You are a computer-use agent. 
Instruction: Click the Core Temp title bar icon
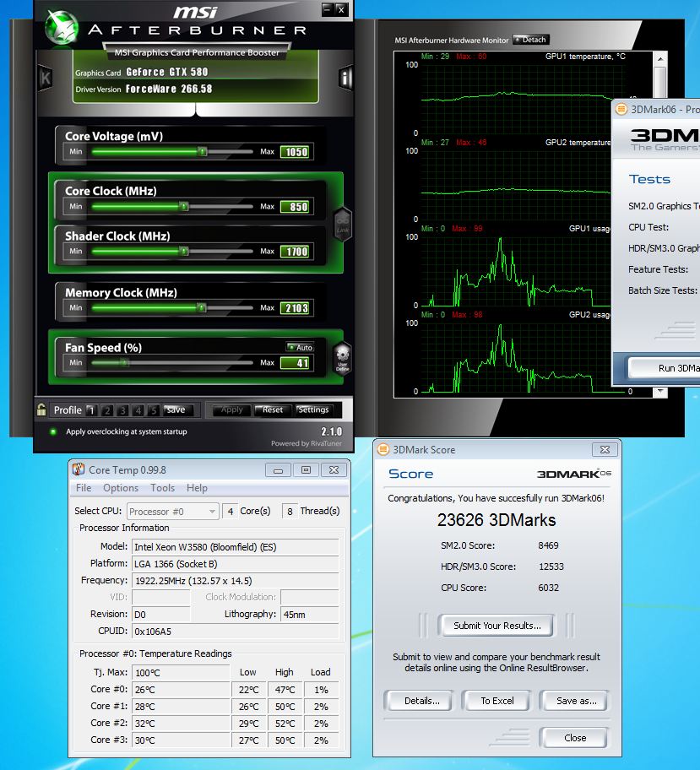(x=78, y=469)
